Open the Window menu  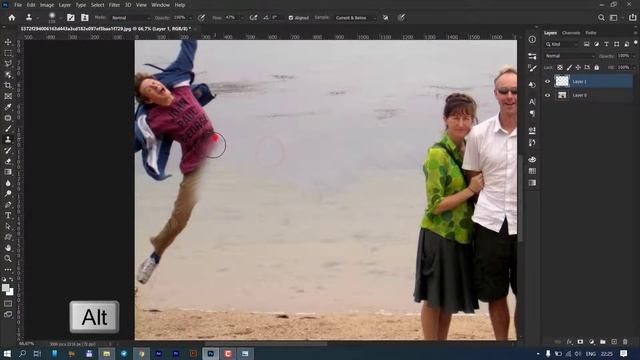160,5
